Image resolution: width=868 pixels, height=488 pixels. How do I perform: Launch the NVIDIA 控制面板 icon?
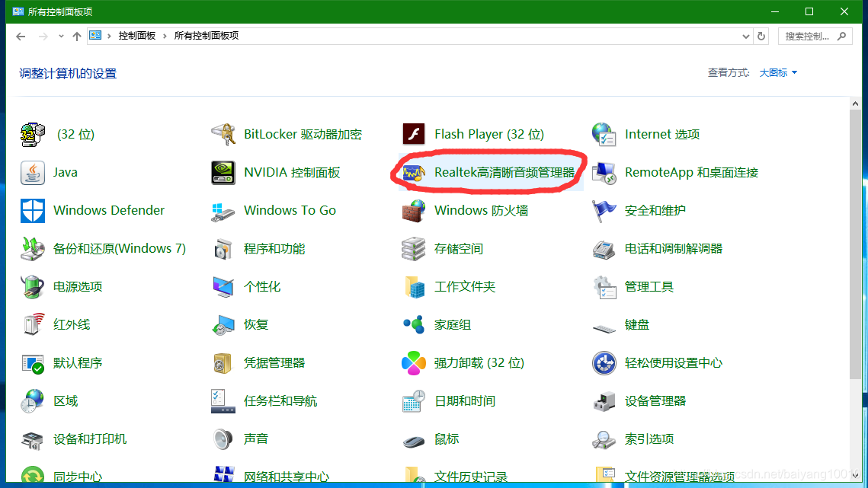(223, 173)
